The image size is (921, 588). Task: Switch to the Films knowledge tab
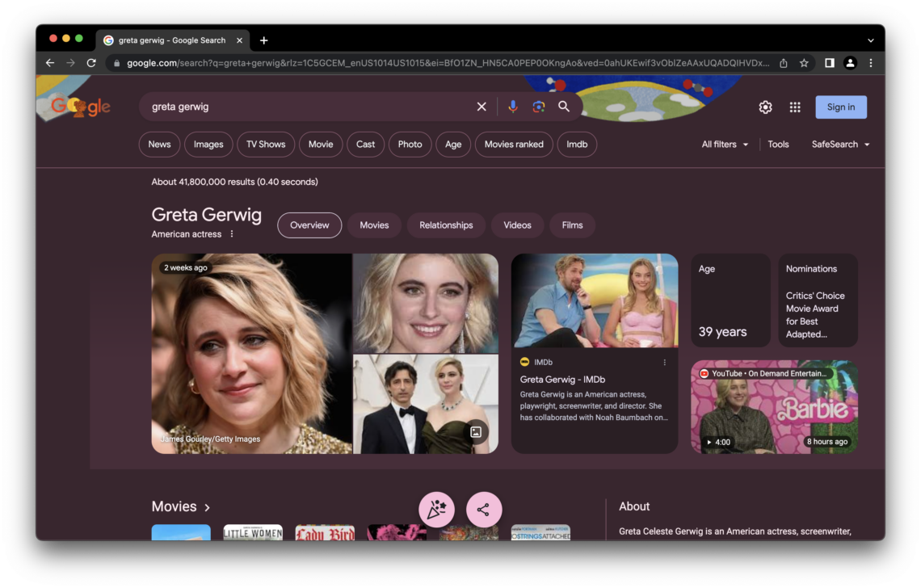point(572,225)
